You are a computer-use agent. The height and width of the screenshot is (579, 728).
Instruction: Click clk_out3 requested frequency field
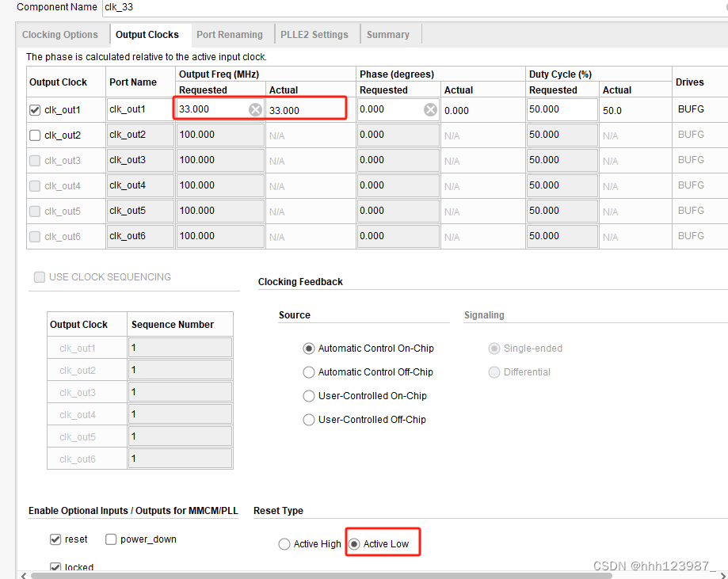[x=220, y=160]
